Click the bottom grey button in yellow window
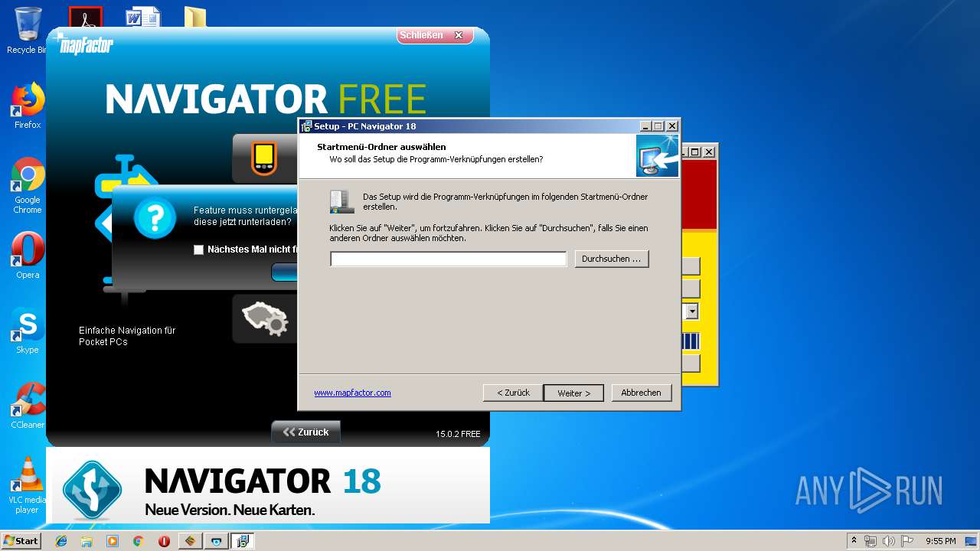This screenshot has height=551, width=980. coord(690,363)
